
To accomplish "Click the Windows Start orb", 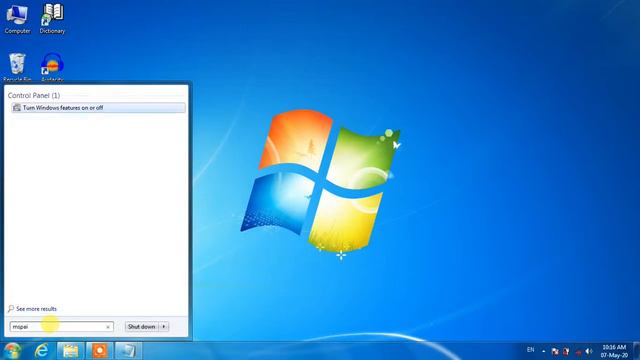I will click(x=12, y=351).
